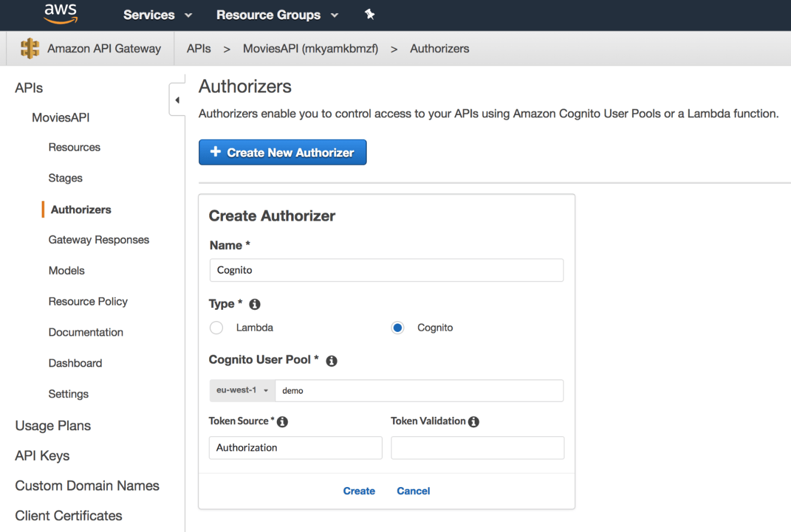This screenshot has height=532, width=791.
Task: Select the Lambda authorizer type
Action: [216, 328]
